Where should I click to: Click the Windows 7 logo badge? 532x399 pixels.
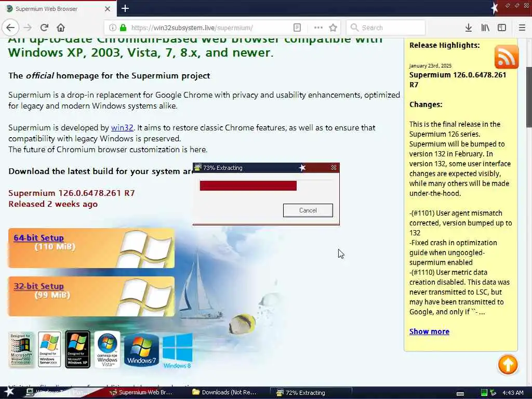[141, 350]
